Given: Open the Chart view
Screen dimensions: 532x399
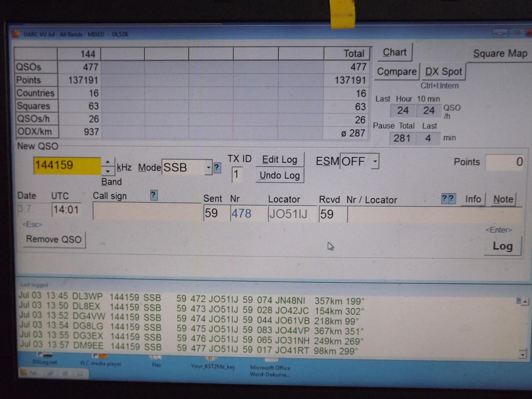Looking at the screenshot, I should pyautogui.click(x=395, y=52).
